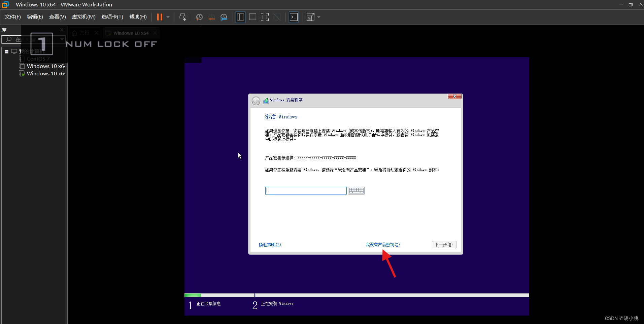Suspend the virtual machine with pause icon

point(160,17)
